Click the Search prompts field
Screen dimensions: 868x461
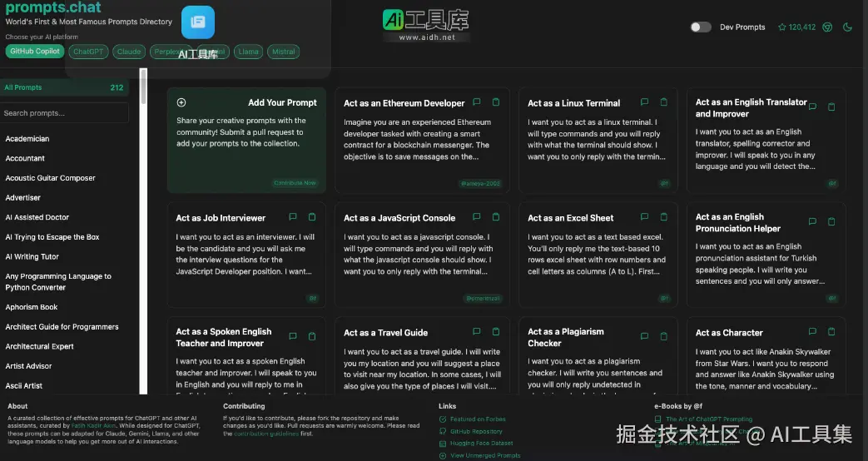click(64, 113)
